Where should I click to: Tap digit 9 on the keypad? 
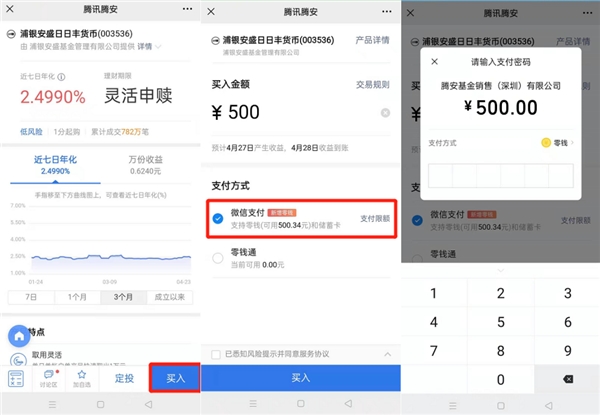click(x=567, y=351)
